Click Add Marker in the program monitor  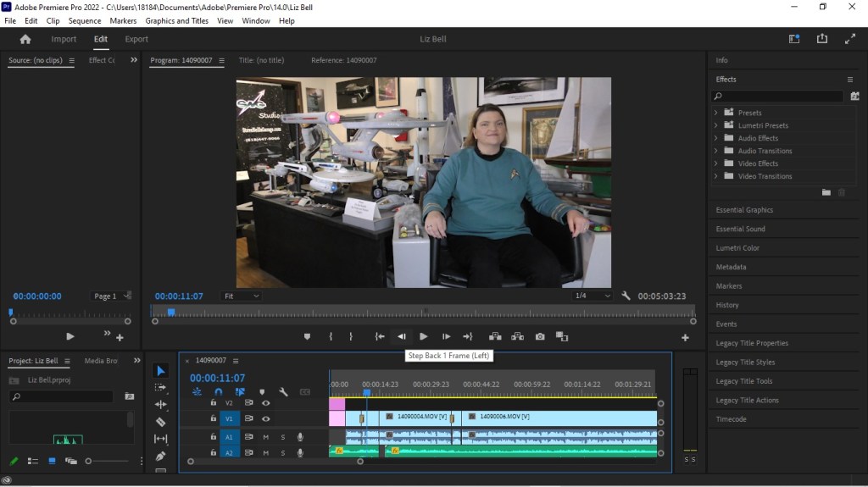coord(307,337)
